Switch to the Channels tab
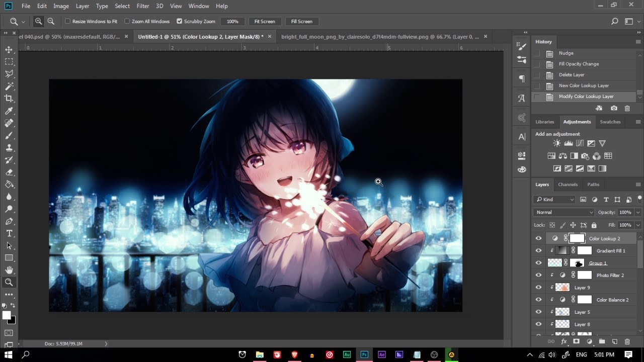This screenshot has height=362, width=644. click(x=568, y=185)
